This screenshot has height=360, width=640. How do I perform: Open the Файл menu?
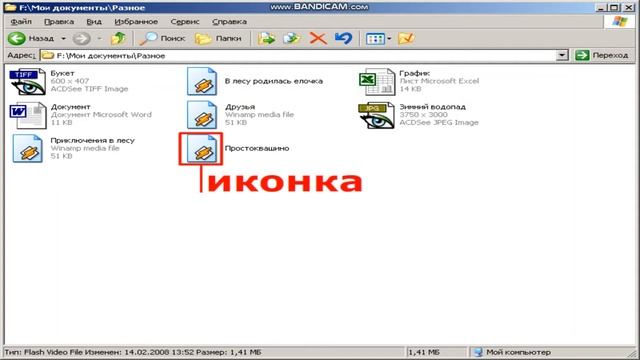click(x=21, y=22)
